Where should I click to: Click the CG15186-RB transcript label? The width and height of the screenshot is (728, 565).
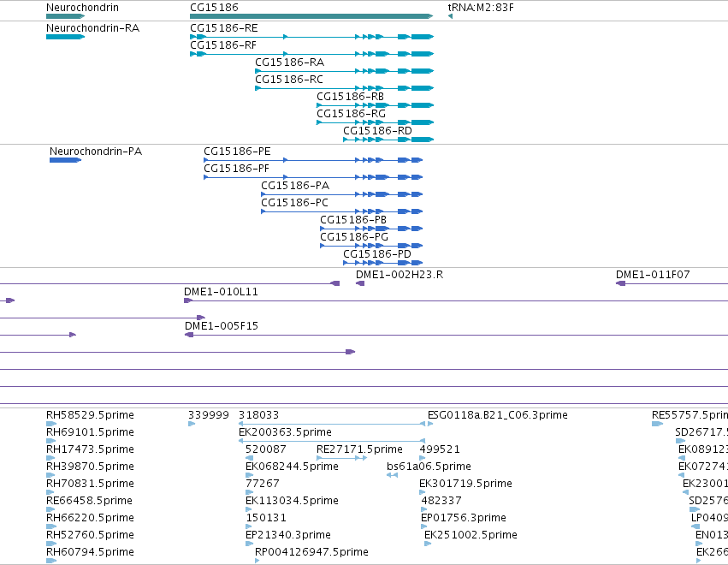350,97
